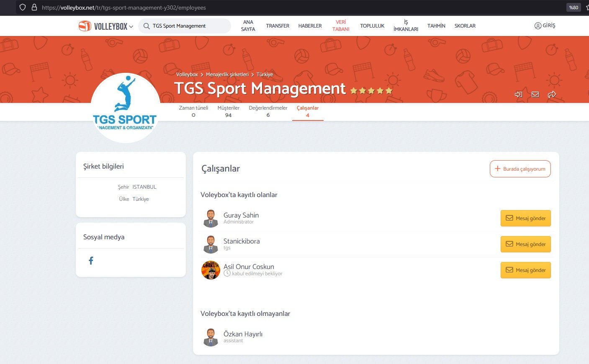Open the HABERLER menu
Image resolution: width=589 pixels, height=364 pixels.
tap(310, 26)
